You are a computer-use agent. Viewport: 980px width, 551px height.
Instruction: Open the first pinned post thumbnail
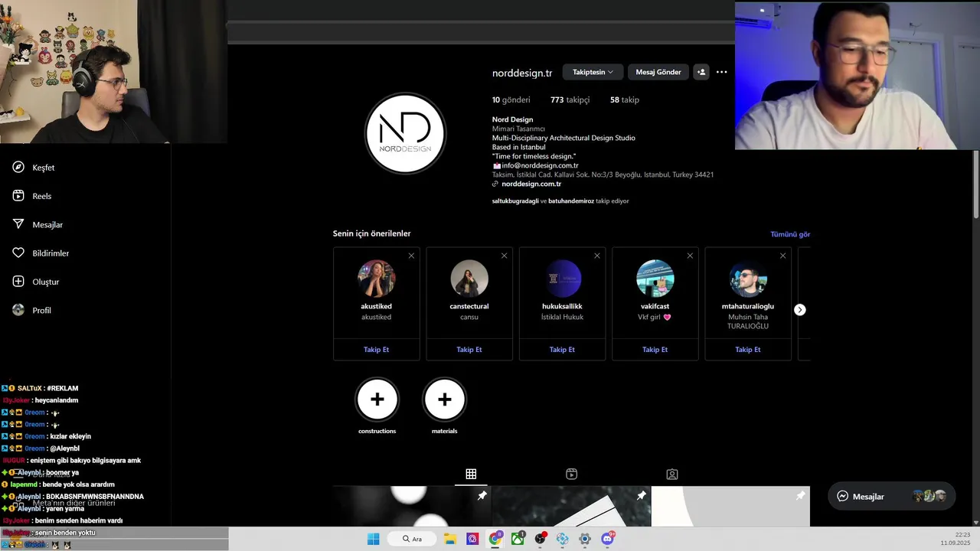(412, 507)
